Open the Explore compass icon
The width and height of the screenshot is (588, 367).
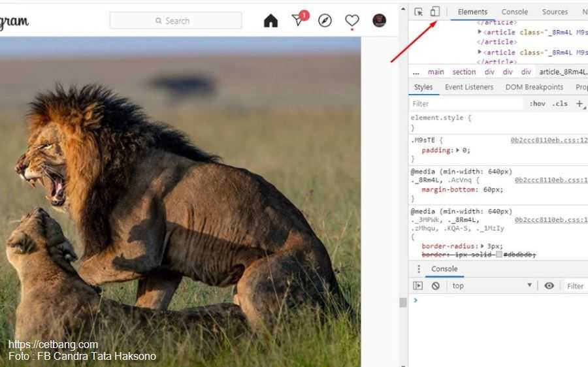point(325,21)
